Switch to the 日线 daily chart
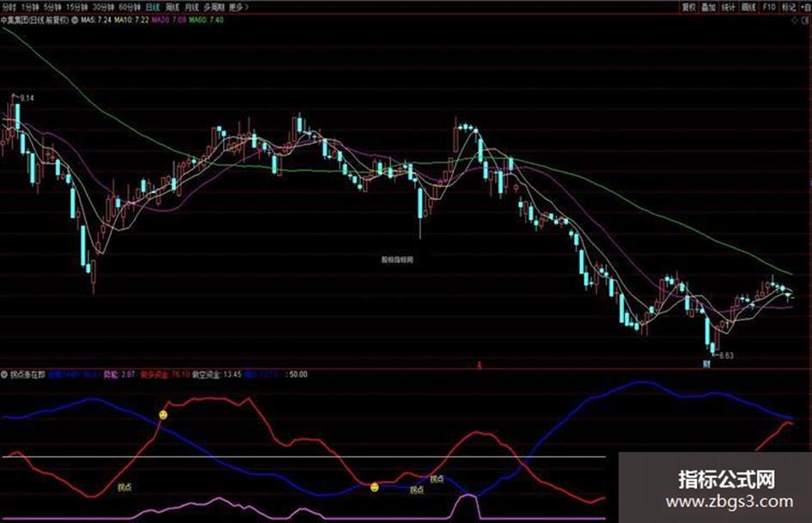 pyautogui.click(x=153, y=7)
